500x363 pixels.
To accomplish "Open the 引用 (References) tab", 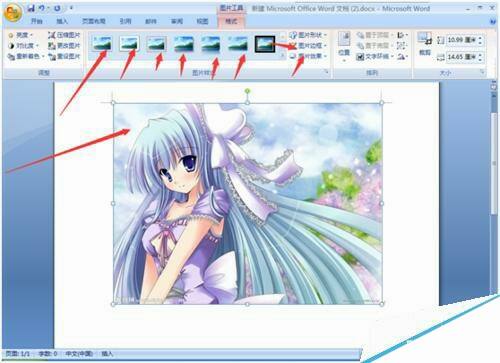I will [125, 21].
